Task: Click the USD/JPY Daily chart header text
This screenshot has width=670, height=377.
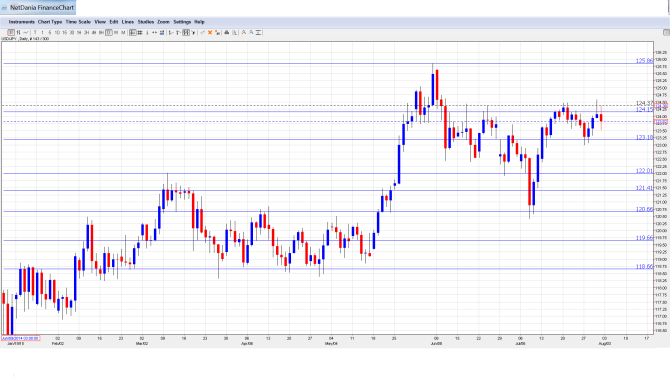Action: (x=25, y=39)
